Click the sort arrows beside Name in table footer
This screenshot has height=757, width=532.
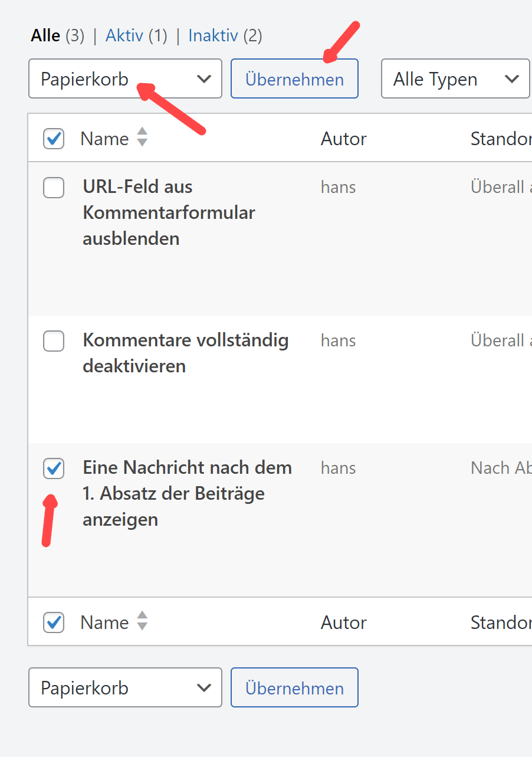(x=142, y=621)
